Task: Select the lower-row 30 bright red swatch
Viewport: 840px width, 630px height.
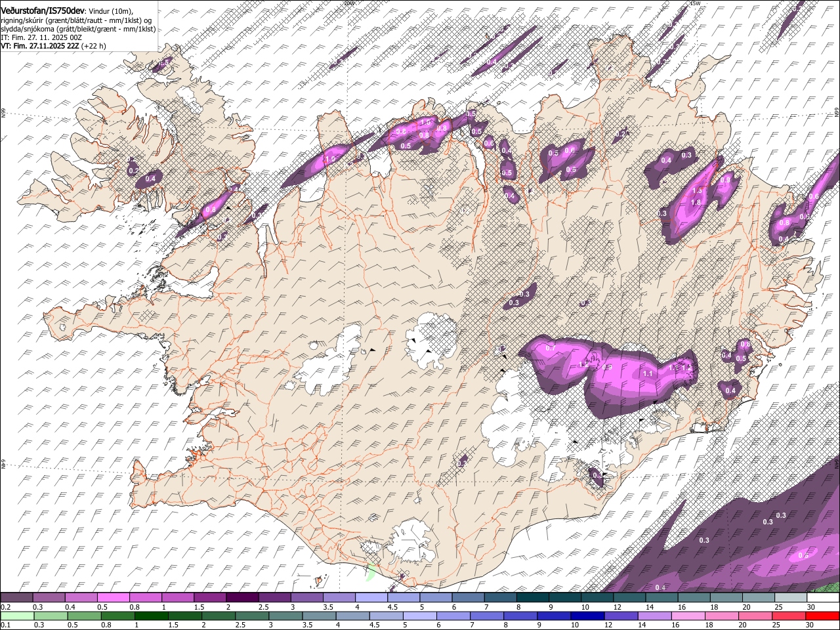Action: pos(823,616)
